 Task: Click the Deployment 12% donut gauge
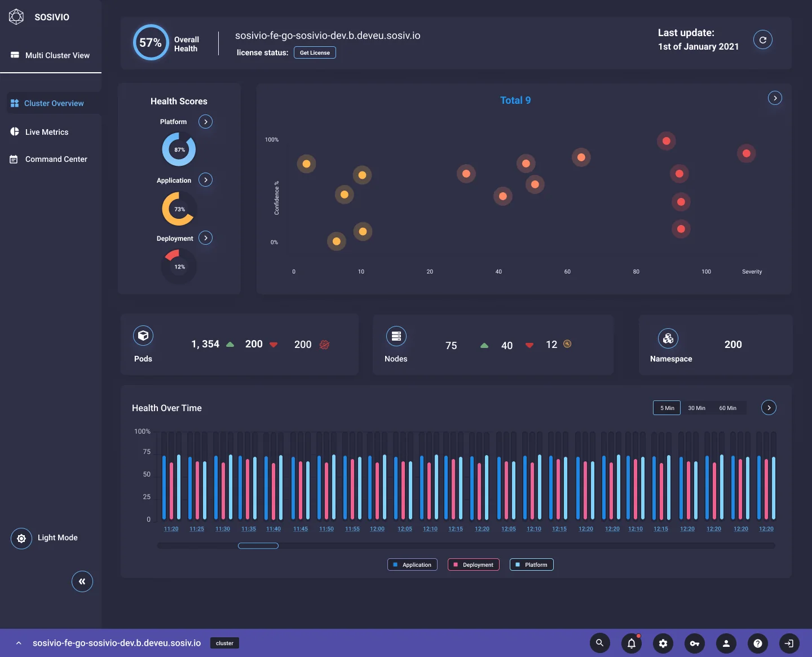point(179,267)
